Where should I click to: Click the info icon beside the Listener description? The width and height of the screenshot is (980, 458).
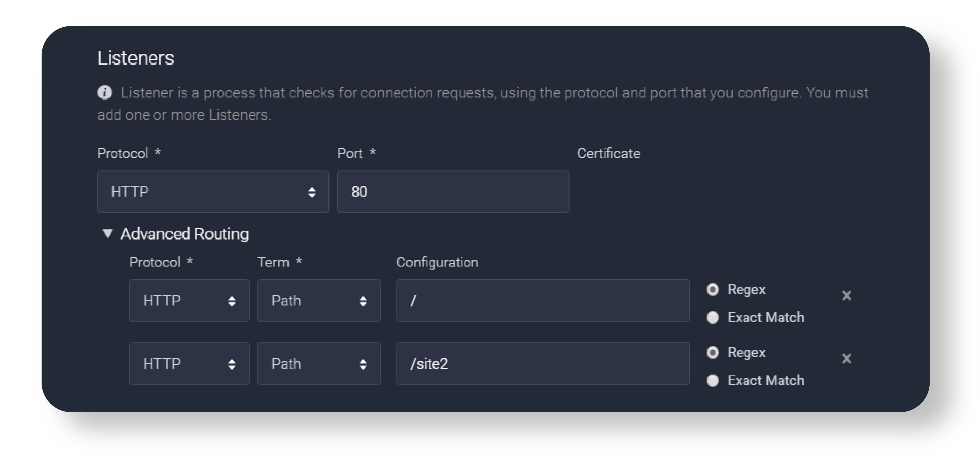(x=104, y=92)
